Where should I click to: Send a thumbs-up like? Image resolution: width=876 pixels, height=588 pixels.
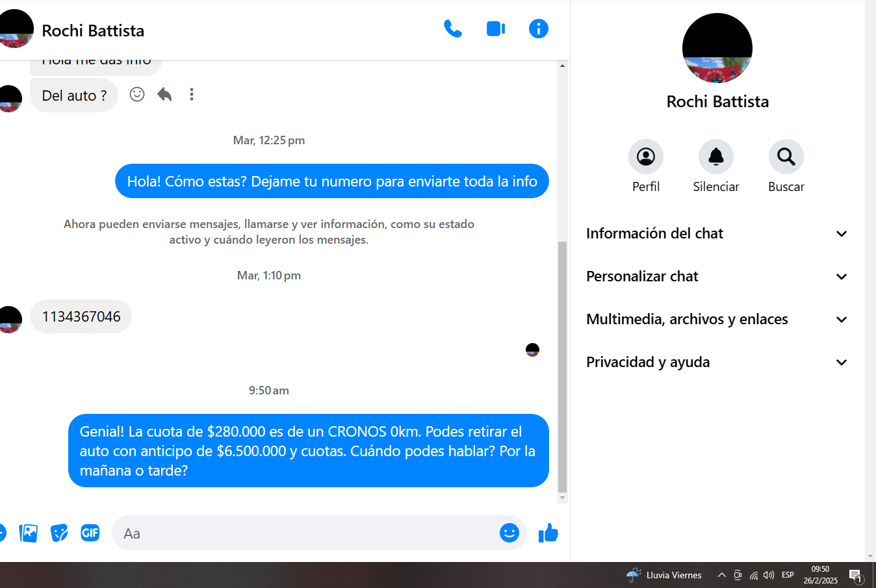point(548,533)
